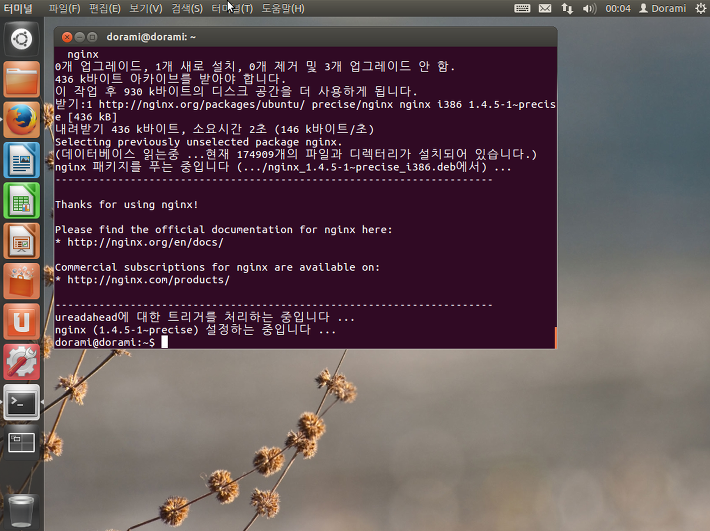Screen dimensions: 710x531
Task: Click the '터미널' application name in top panel
Action: [x=19, y=8]
